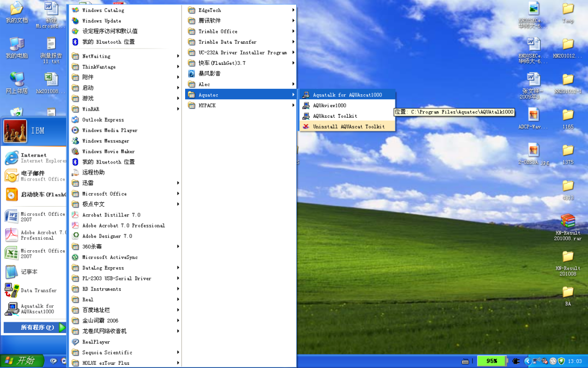Open Data Transfer from the pinned list
Screen dimensions: 588x368
33,290
